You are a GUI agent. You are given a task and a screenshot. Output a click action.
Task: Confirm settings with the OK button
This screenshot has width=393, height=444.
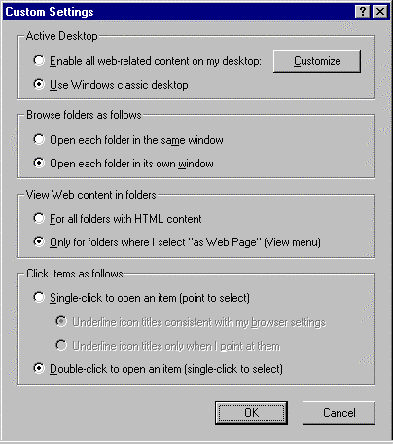click(x=251, y=413)
